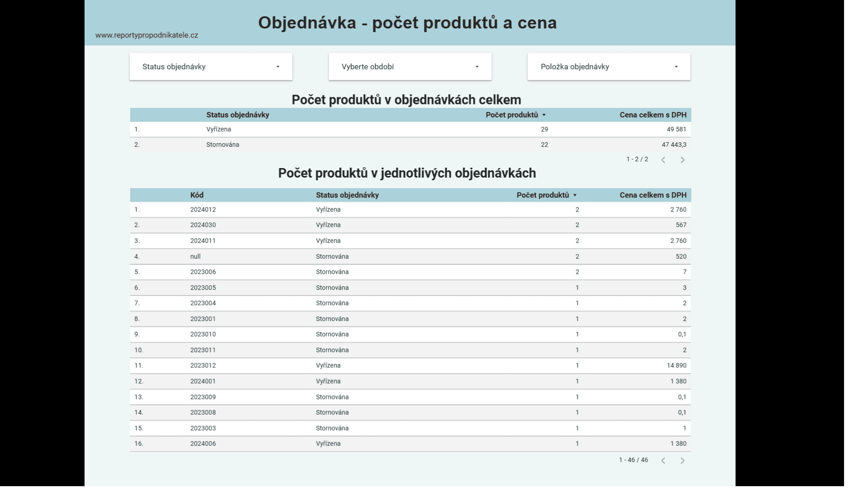
Task: Click status Stornována in order 2023006 row
Action: [x=332, y=272]
